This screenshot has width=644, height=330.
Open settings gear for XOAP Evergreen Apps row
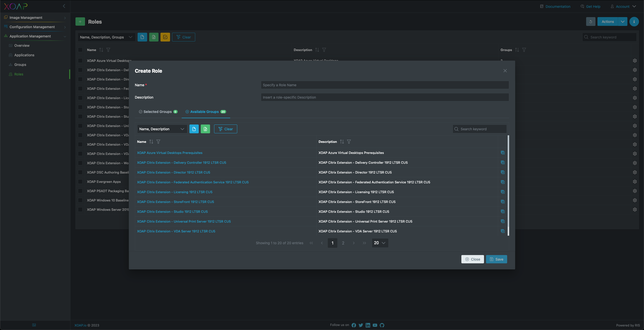[x=635, y=182]
